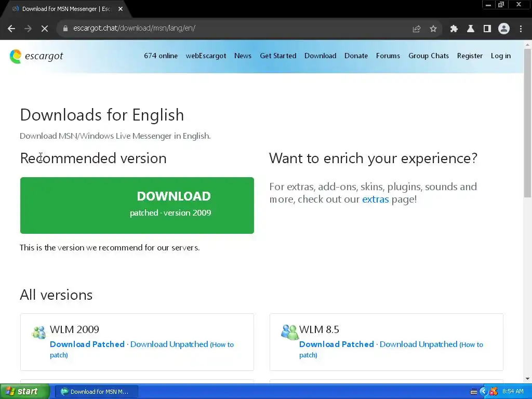This screenshot has width=532, height=399.
Task: Go back with the browser back arrow
Action: tap(11, 29)
